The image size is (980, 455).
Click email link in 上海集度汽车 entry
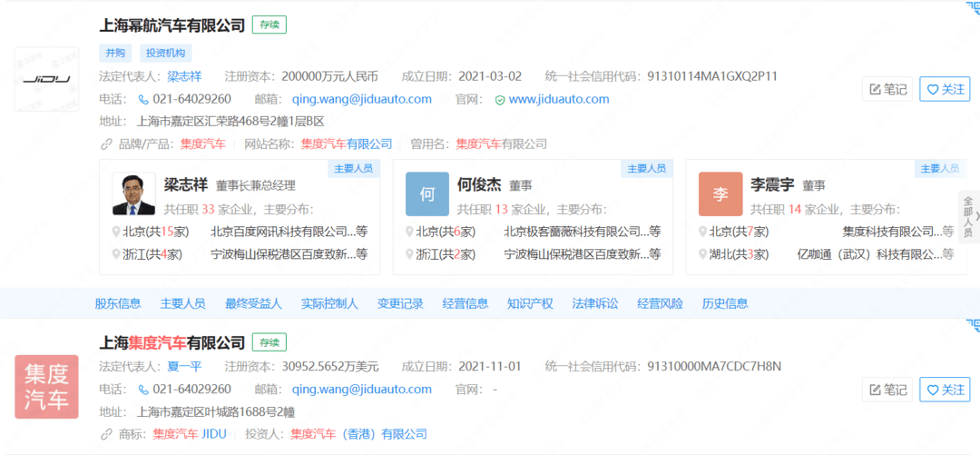coord(362,390)
